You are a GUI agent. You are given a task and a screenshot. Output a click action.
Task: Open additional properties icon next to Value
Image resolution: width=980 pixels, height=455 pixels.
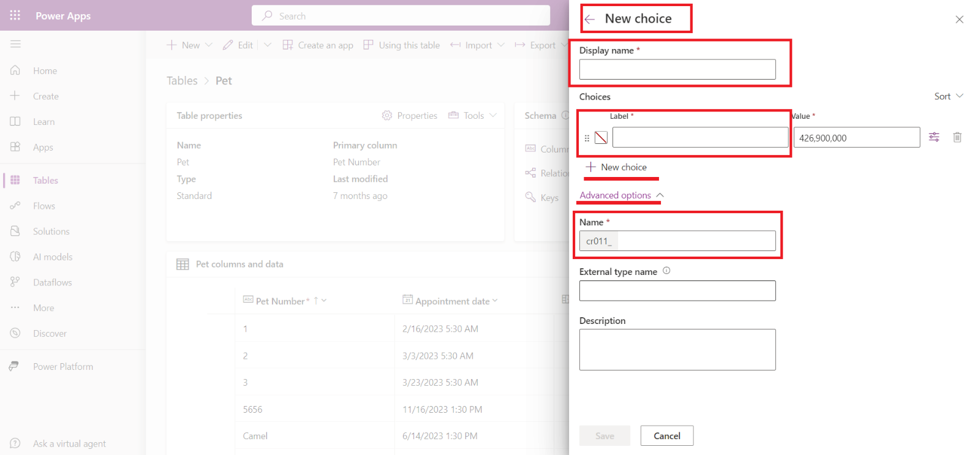click(x=933, y=137)
